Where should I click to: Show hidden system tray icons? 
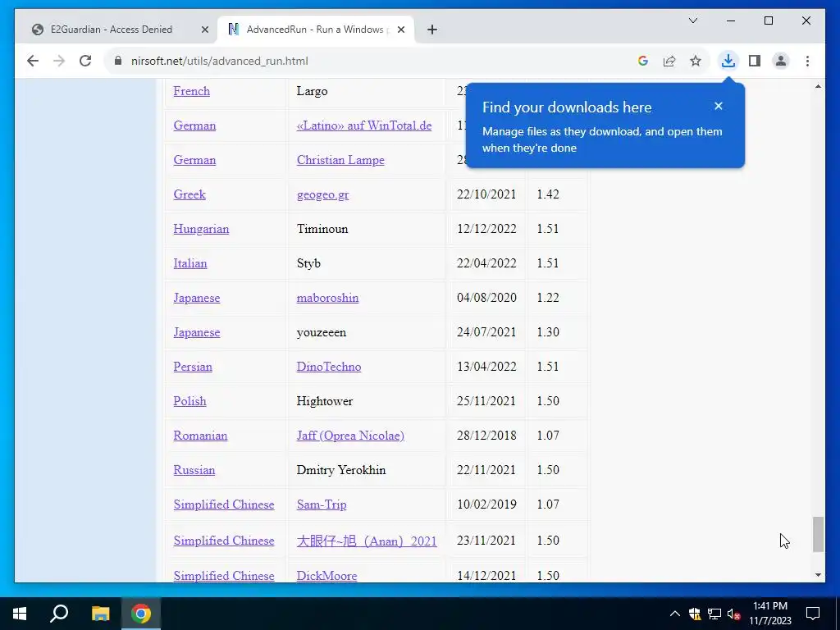click(675, 614)
